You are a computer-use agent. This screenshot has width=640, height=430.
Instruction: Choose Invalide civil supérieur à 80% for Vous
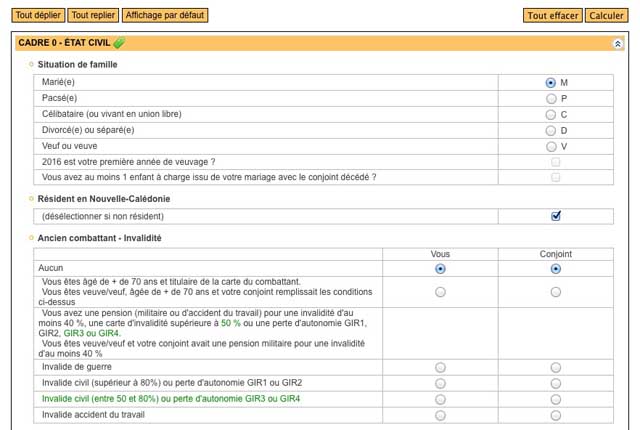pos(440,383)
